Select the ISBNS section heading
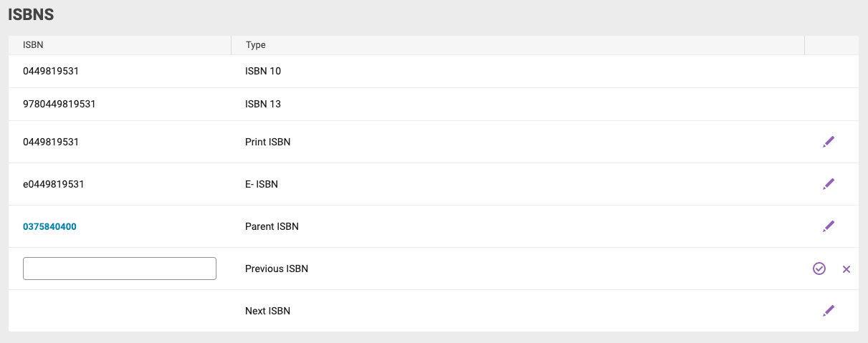 (x=31, y=14)
